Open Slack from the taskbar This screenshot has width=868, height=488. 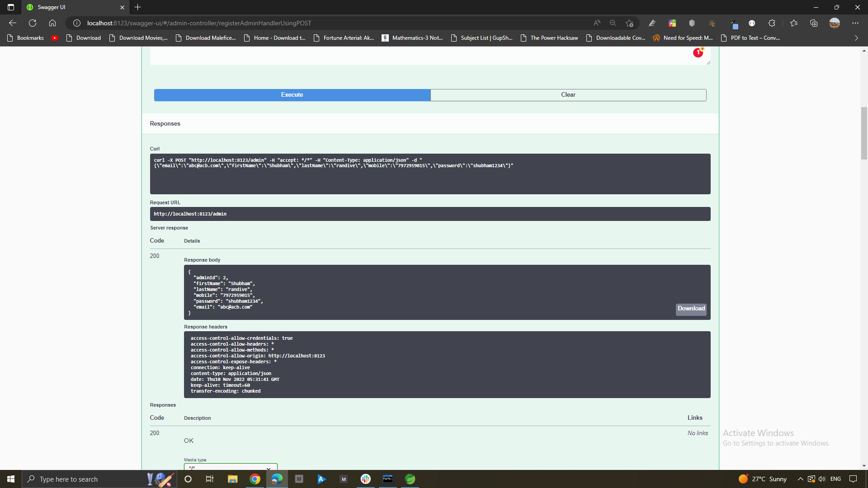[365, 479]
